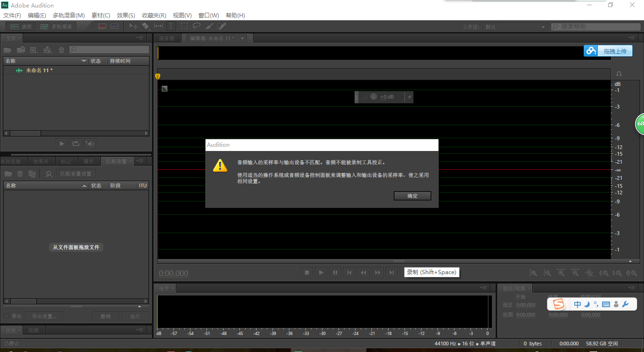Click the new file icon in 文件 panel
The height and width of the screenshot is (352, 644).
pyautogui.click(x=34, y=50)
